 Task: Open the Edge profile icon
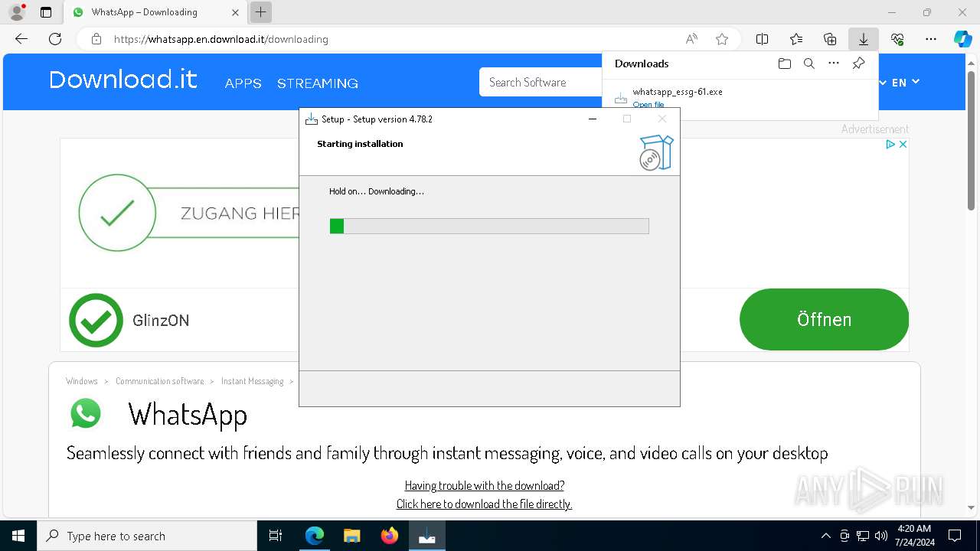pyautogui.click(x=16, y=12)
